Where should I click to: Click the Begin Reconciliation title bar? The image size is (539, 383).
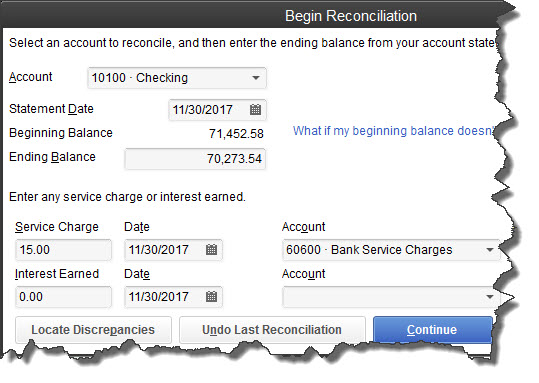[x=253, y=16]
